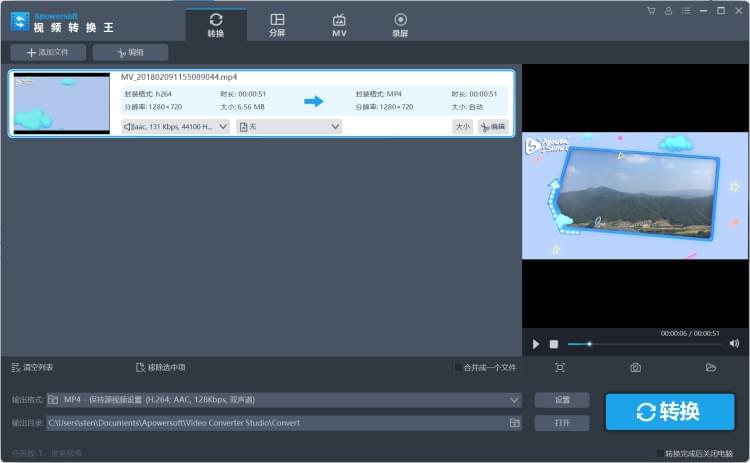Click the 添加文件 add file button
The width and height of the screenshot is (750, 463).
pyautogui.click(x=48, y=53)
